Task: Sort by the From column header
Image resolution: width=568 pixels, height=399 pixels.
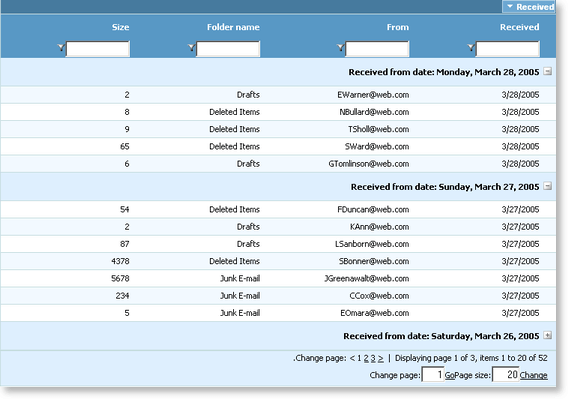Action: 397,27
